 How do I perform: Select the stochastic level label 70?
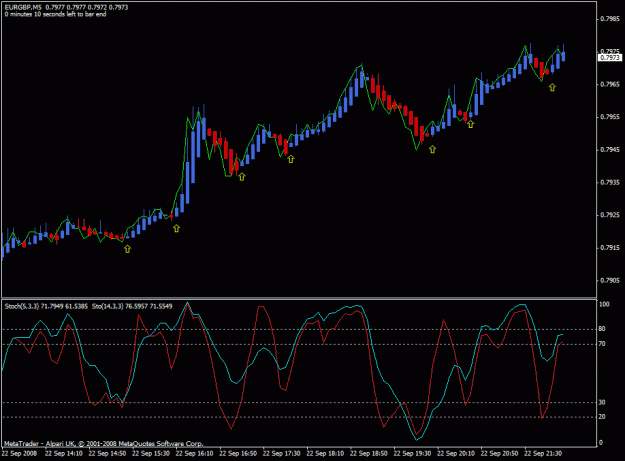pyautogui.click(x=602, y=344)
